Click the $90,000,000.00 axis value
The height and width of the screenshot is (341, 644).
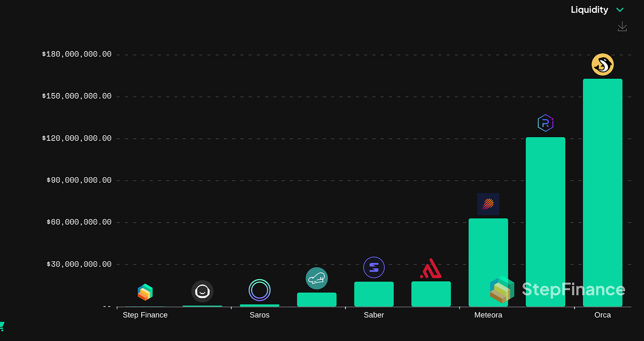[x=79, y=180]
